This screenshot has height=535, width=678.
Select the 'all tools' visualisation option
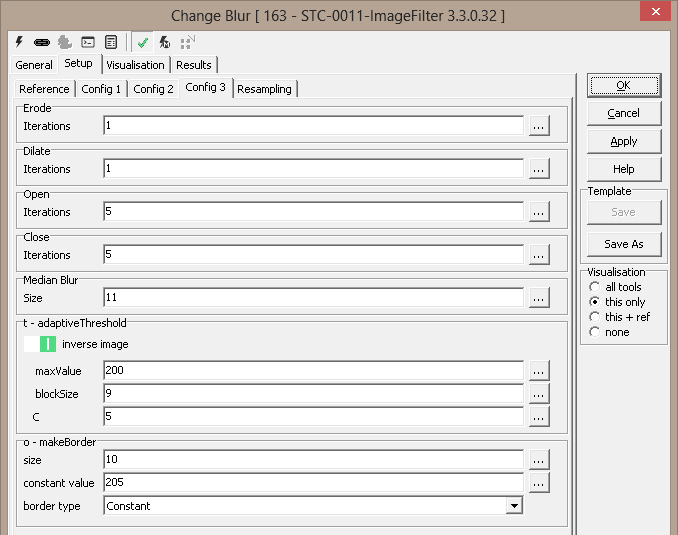pyautogui.click(x=596, y=287)
